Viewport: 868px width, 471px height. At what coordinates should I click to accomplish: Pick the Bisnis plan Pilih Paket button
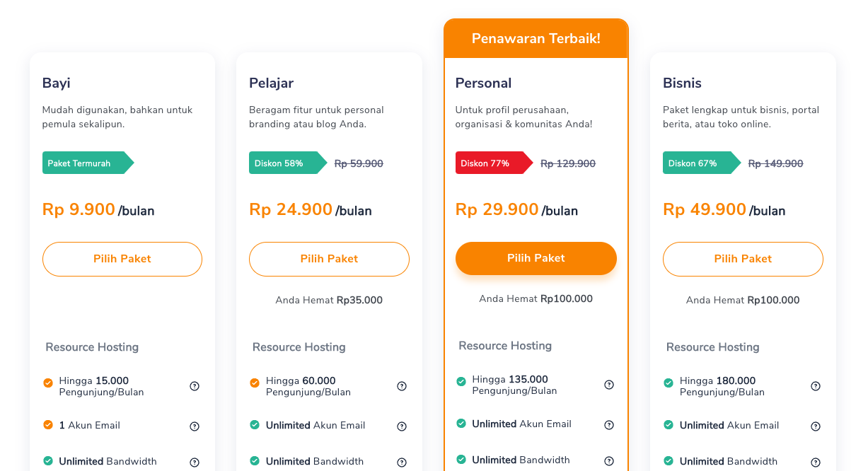(743, 259)
